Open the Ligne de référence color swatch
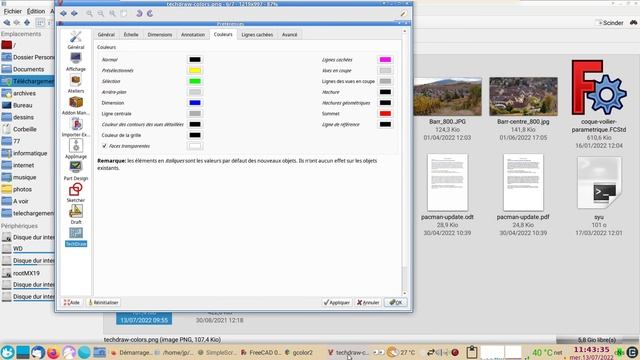Image resolution: width=640 pixels, height=360 pixels. pos(385,124)
